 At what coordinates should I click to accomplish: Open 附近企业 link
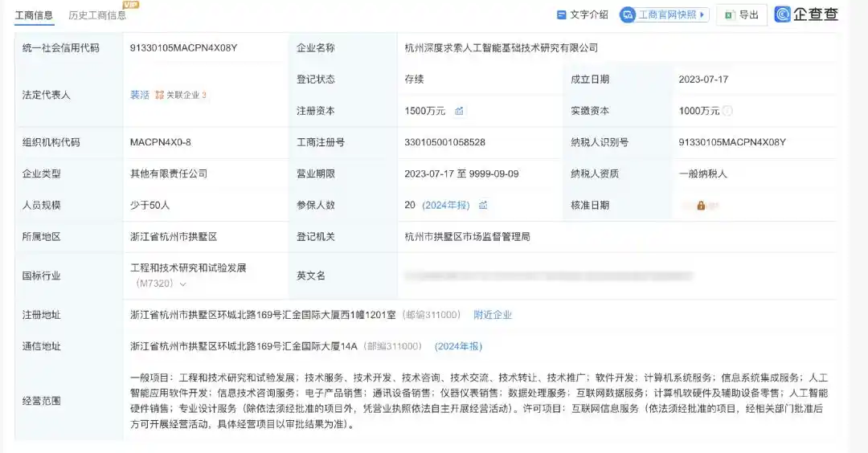pos(493,316)
